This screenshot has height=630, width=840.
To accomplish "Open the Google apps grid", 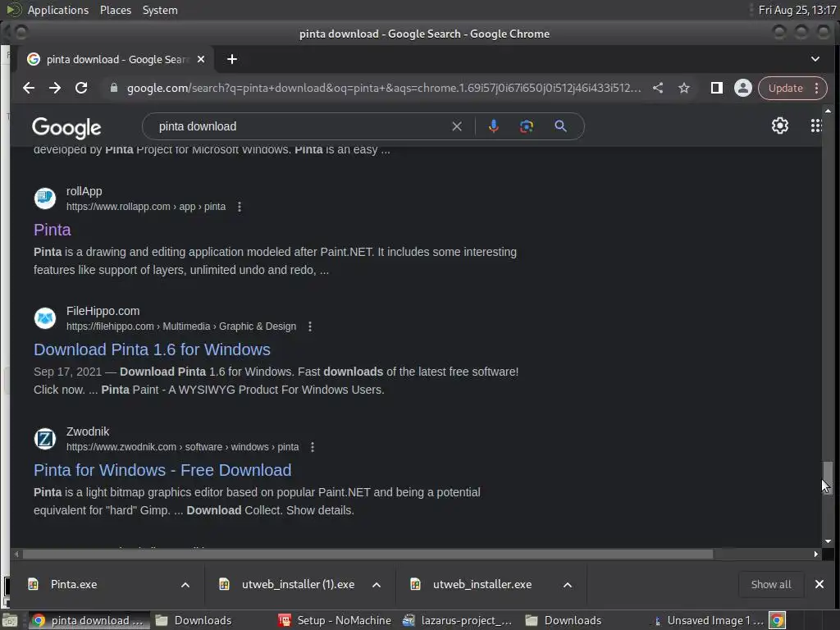I will 815,126.
